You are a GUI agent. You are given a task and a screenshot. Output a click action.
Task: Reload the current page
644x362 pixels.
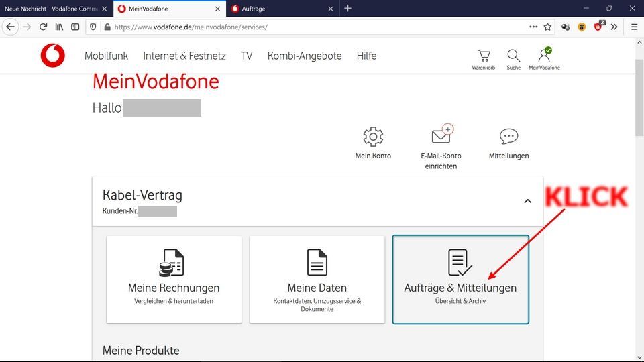tap(43, 27)
